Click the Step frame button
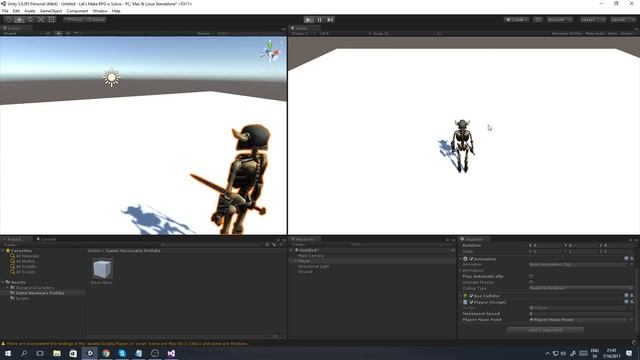The image size is (640, 360). [x=331, y=20]
